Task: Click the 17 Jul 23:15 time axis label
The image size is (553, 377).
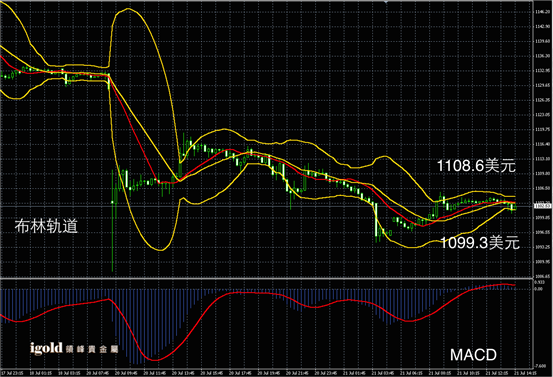Action: tap(12, 373)
